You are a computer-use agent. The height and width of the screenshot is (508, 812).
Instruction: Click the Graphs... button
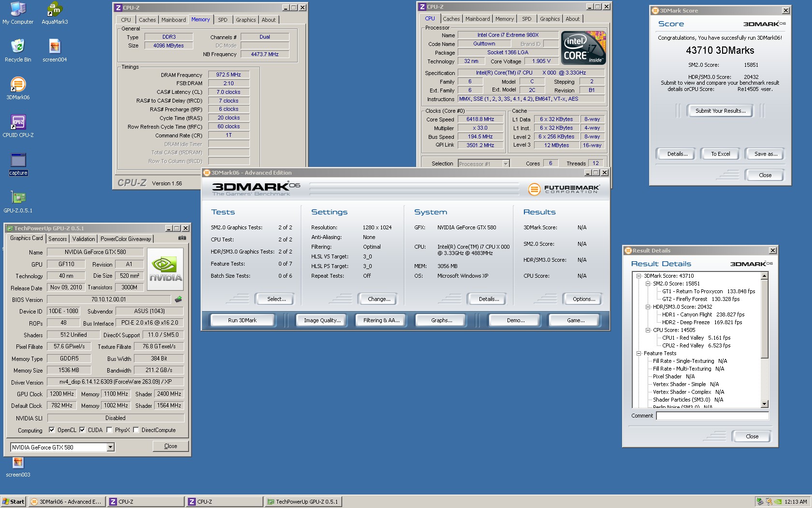click(x=441, y=320)
